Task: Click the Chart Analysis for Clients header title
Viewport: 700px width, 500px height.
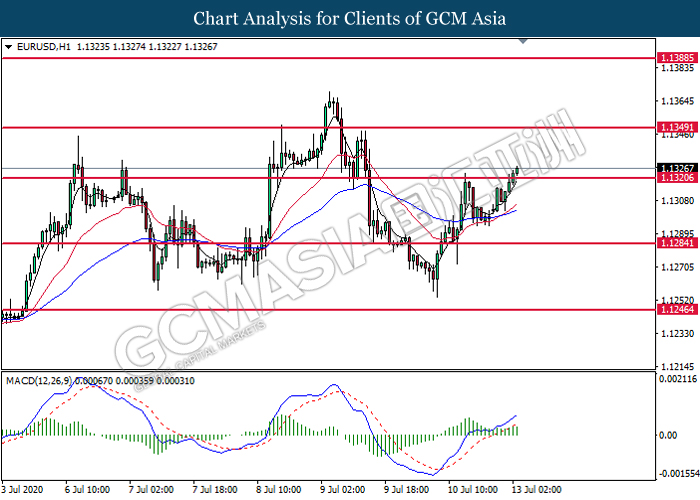Action: (x=350, y=19)
